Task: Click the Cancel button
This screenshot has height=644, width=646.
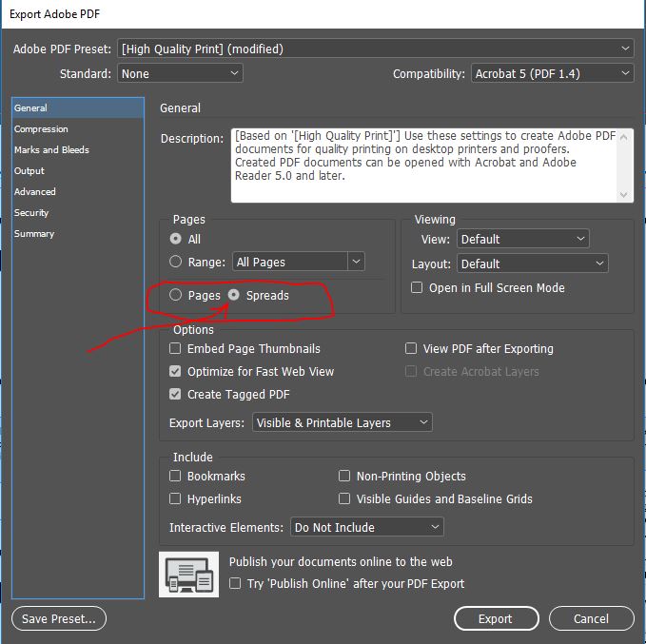Action: point(591,618)
